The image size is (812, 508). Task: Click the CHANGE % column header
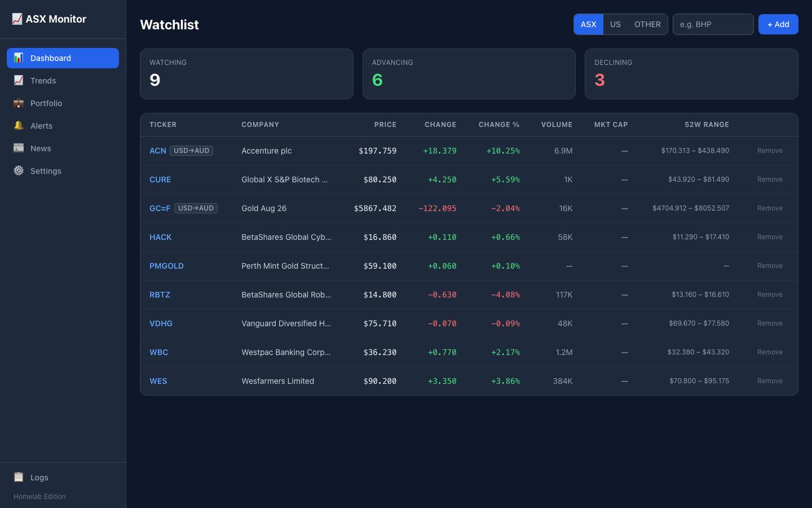click(499, 125)
